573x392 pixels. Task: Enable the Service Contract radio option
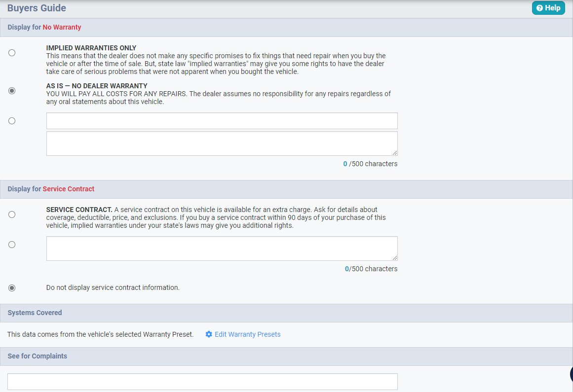[x=12, y=214]
